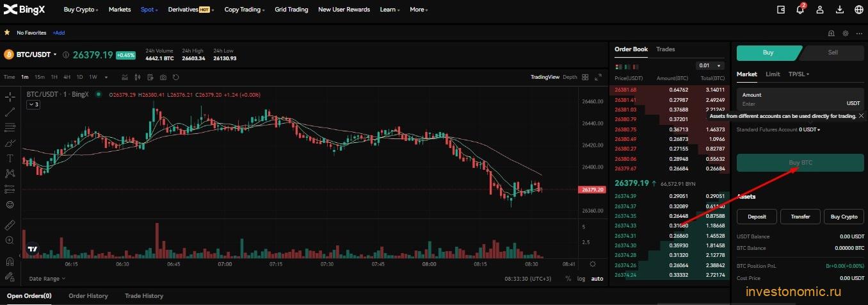Open the trading settings gear
The height and width of the screenshot is (305, 868).
pos(846,33)
